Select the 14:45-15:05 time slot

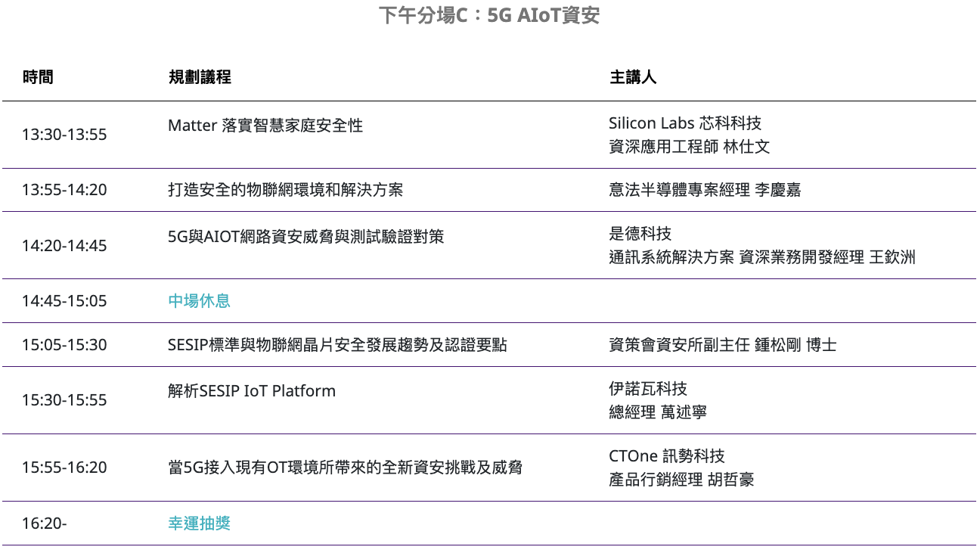click(x=64, y=301)
